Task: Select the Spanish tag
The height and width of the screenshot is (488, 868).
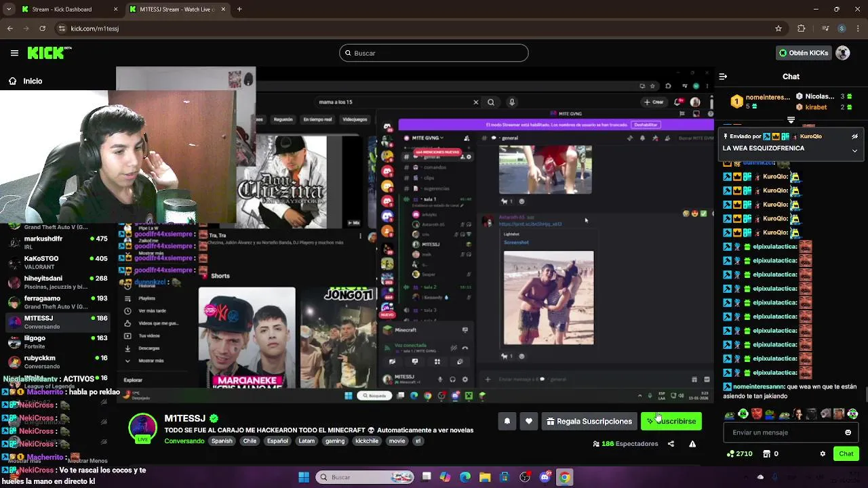Action: point(222,441)
